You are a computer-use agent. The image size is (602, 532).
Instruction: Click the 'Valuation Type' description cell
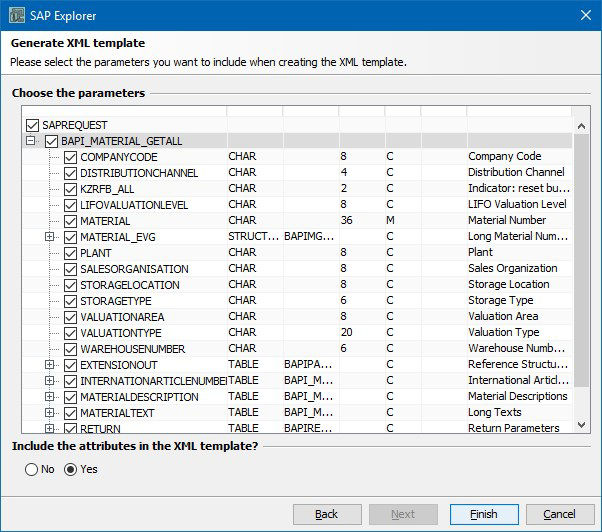(x=503, y=332)
